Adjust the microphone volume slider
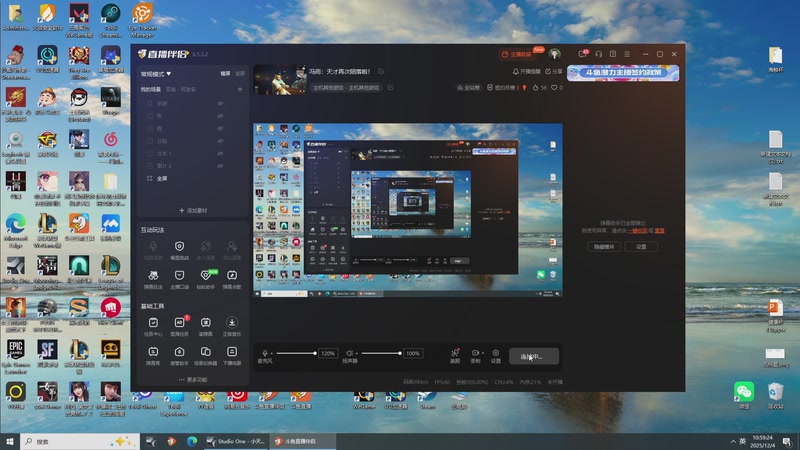Viewport: 800px width, 450px height. pyautogui.click(x=295, y=353)
